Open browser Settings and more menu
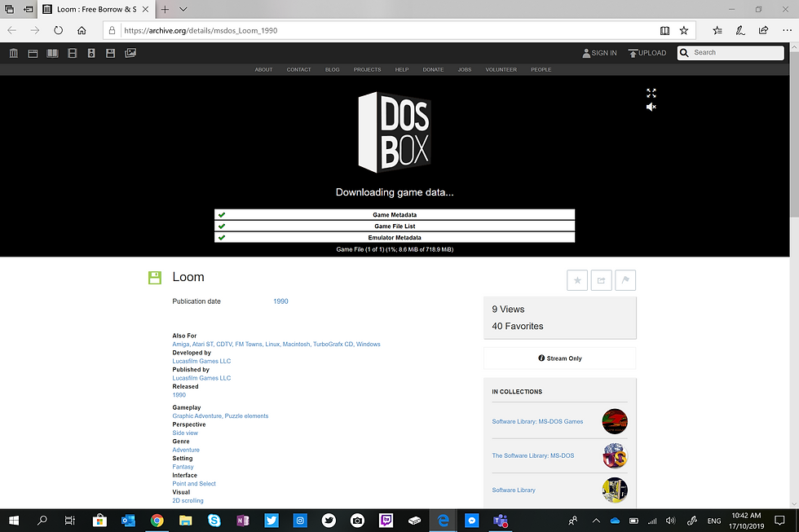This screenshot has height=532, width=799. [x=787, y=30]
